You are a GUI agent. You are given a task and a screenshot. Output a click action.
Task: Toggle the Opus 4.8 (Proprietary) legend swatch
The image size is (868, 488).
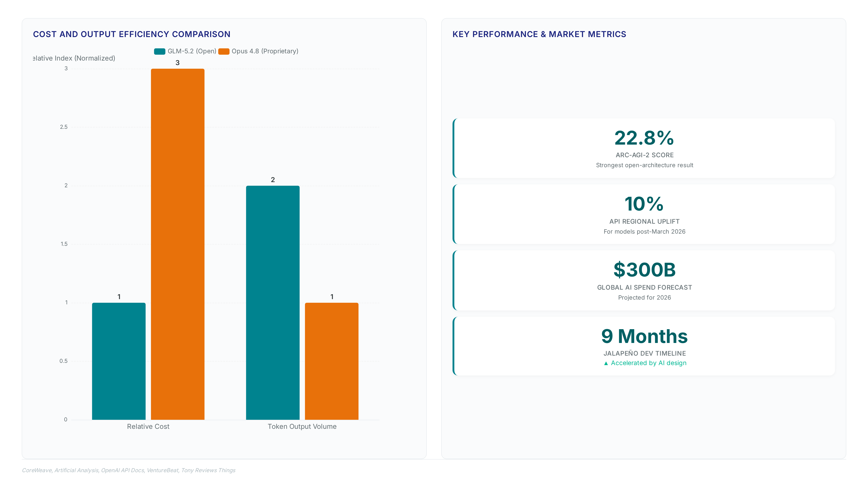(x=224, y=51)
